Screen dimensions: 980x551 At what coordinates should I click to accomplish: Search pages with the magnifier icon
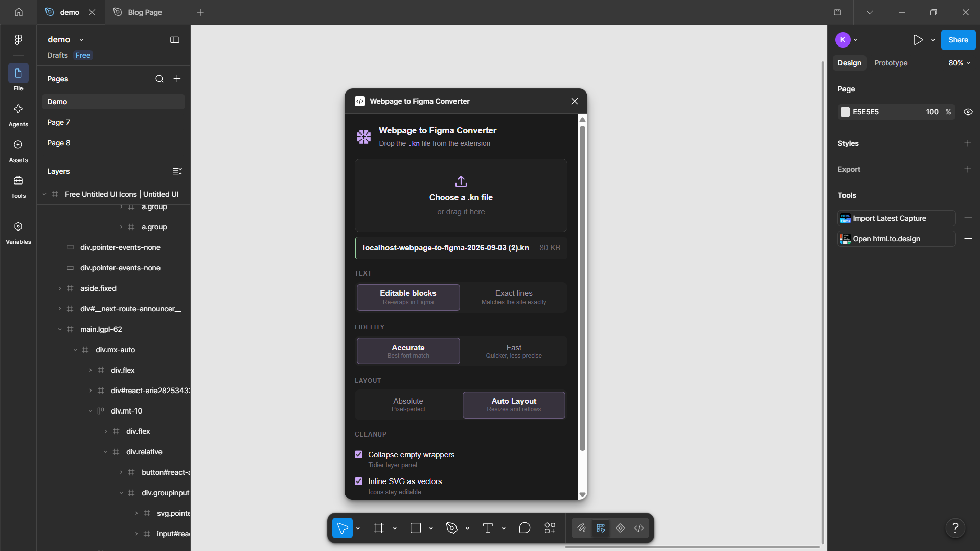(x=159, y=79)
